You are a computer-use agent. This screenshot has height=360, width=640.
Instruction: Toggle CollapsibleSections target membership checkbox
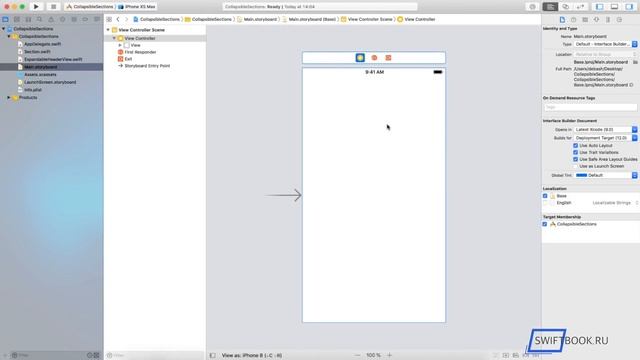[545, 224]
